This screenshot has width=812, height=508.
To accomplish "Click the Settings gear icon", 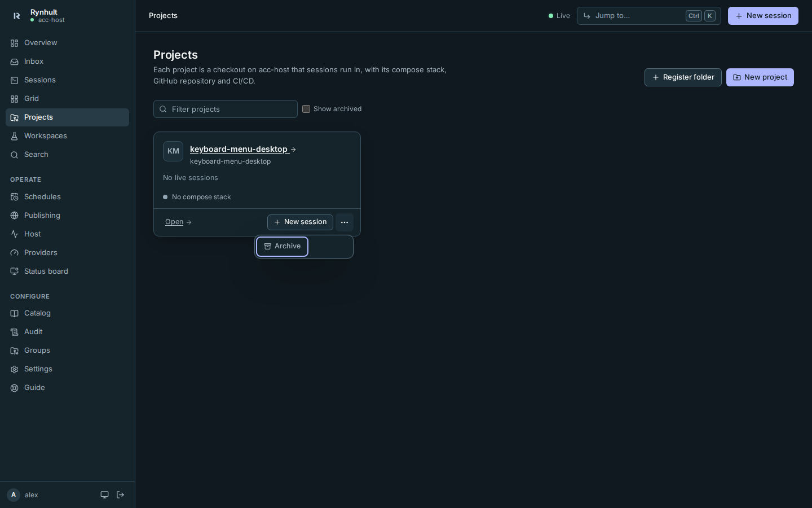I will 14,369.
